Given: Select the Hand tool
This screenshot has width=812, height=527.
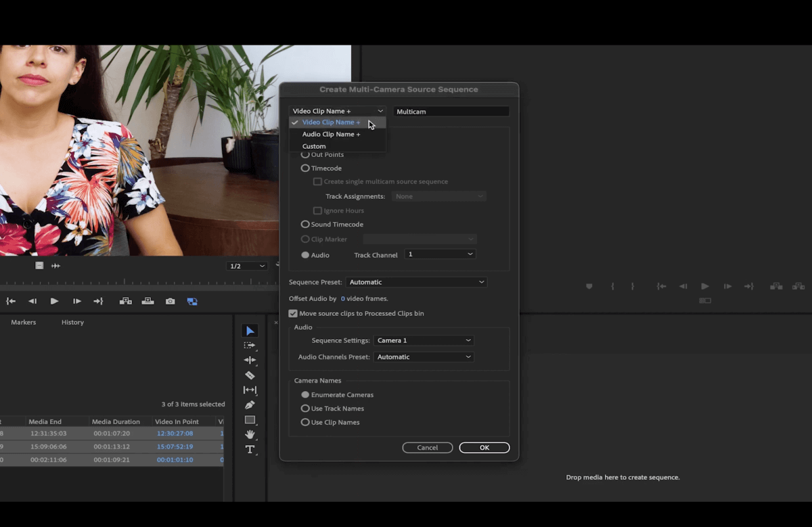Looking at the screenshot, I should 250,434.
